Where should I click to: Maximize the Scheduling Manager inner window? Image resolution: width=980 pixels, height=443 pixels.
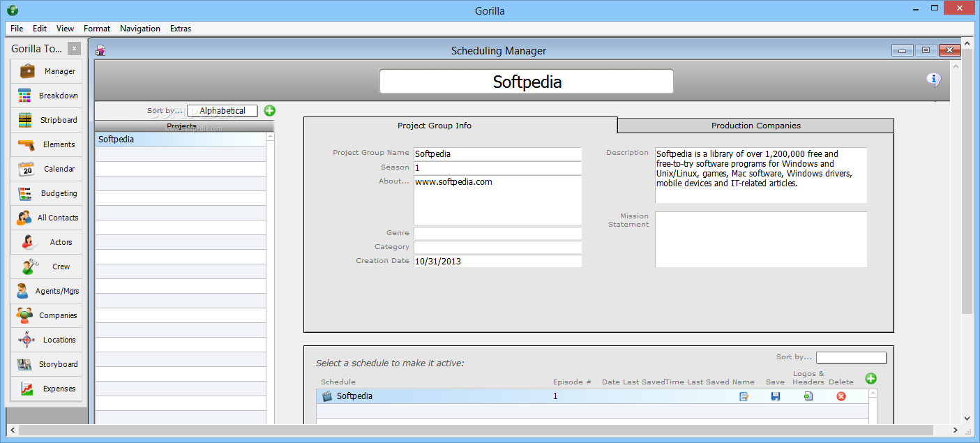tap(926, 50)
